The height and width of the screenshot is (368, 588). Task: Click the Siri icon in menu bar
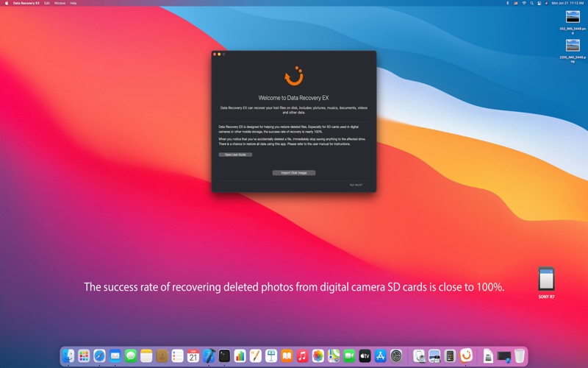point(546,3)
